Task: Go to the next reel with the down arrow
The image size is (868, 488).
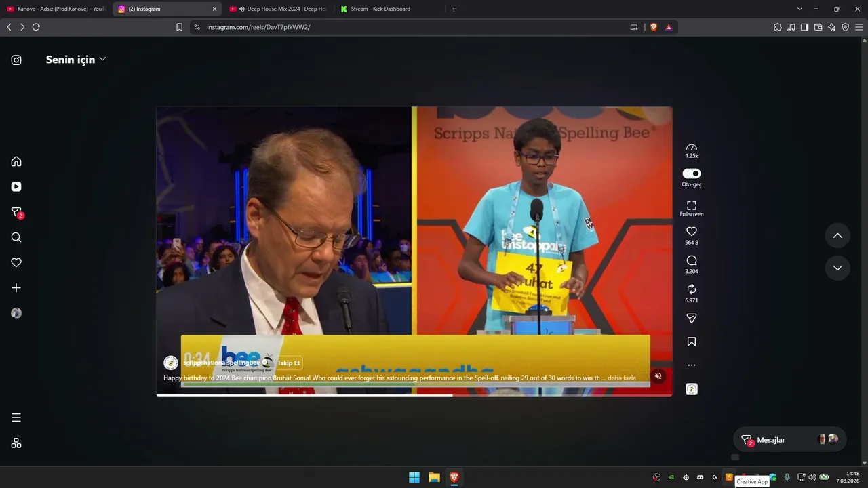Action: pos(837,268)
